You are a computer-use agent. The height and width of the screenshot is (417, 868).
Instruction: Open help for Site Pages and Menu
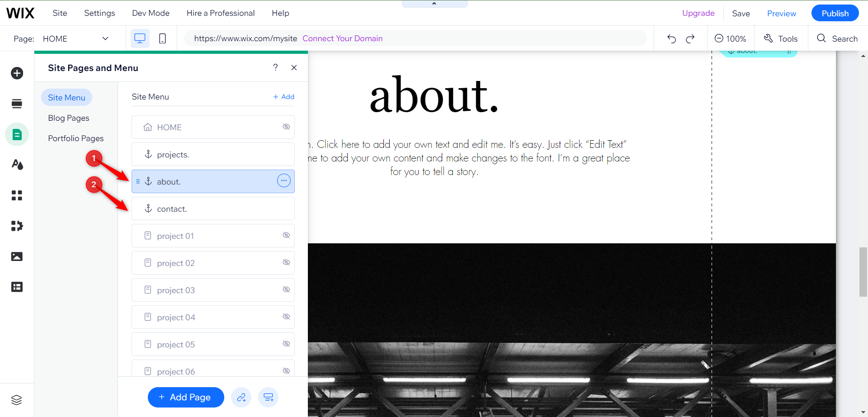tap(275, 67)
